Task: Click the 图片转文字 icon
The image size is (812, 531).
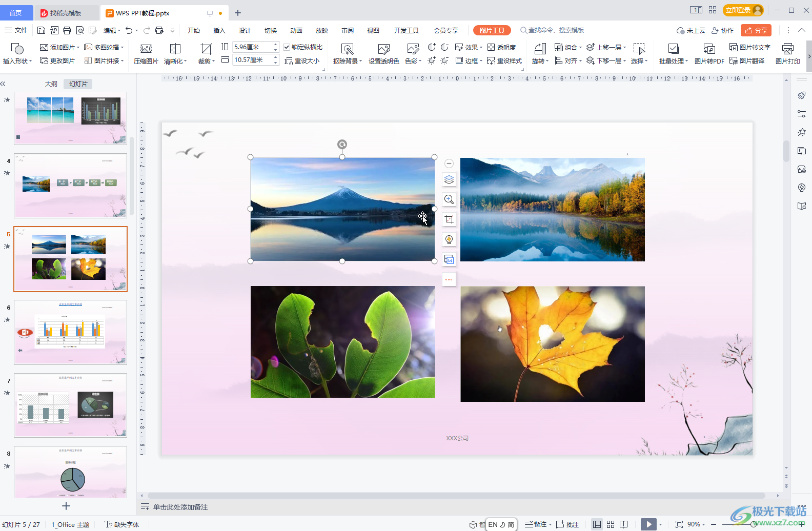Action: 749,47
